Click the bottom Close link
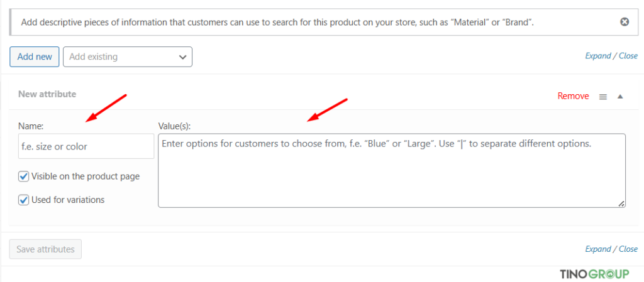Image resolution: width=644 pixels, height=282 pixels. tap(628, 249)
